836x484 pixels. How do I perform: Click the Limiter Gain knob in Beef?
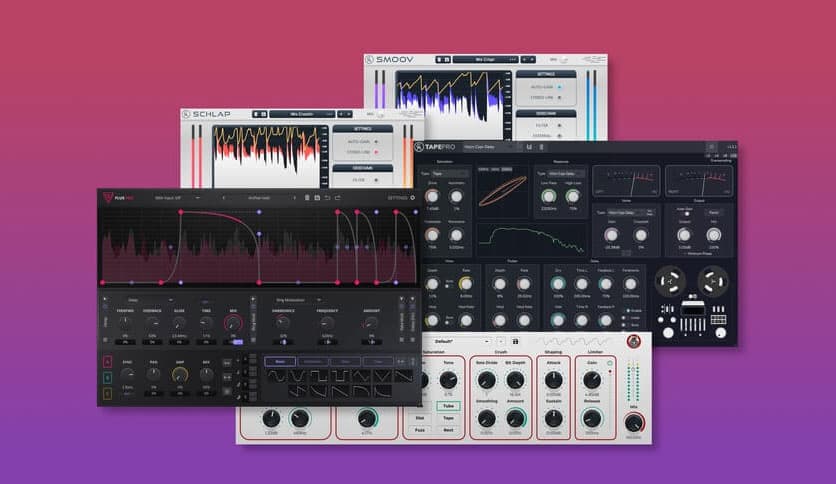(592, 380)
